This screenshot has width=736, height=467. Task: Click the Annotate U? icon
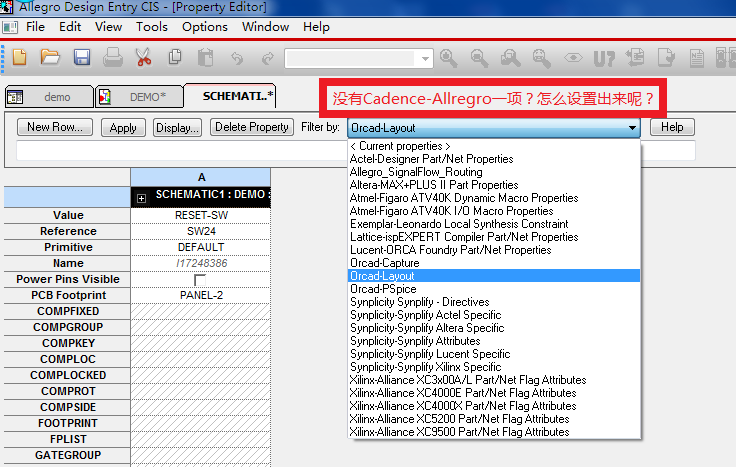[x=604, y=59]
